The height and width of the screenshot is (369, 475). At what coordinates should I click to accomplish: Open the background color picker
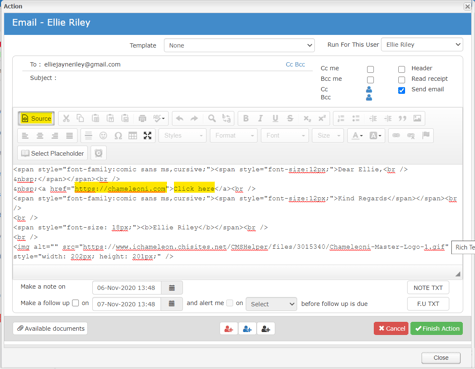tap(375, 136)
